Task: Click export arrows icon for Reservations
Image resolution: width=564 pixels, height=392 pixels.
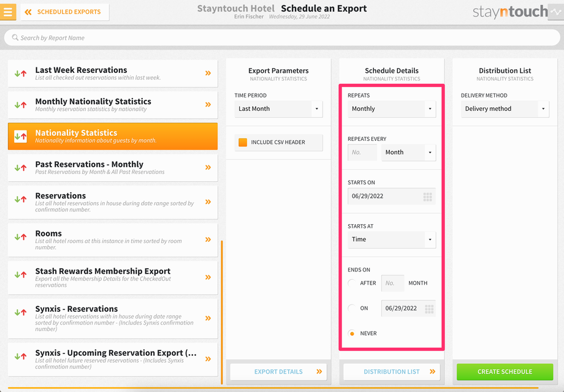Action: coord(20,198)
